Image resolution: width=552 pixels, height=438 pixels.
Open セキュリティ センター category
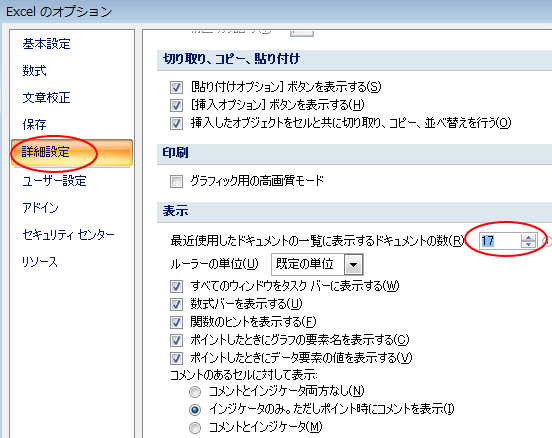[68, 234]
